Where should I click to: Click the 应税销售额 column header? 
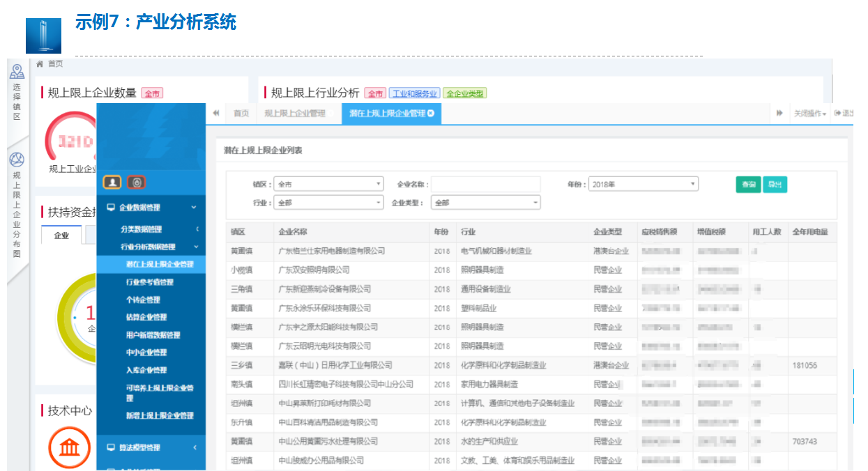coord(660,232)
